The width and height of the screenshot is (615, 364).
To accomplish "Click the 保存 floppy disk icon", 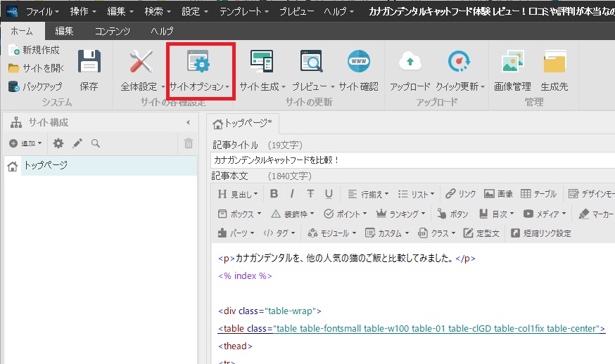I will 89,61.
